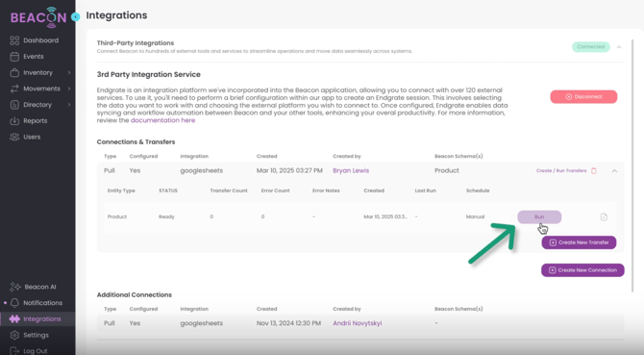The image size is (644, 355).
Task: Click the sidebar collapse arrow beside Beacon logo
Action: pos(76,17)
